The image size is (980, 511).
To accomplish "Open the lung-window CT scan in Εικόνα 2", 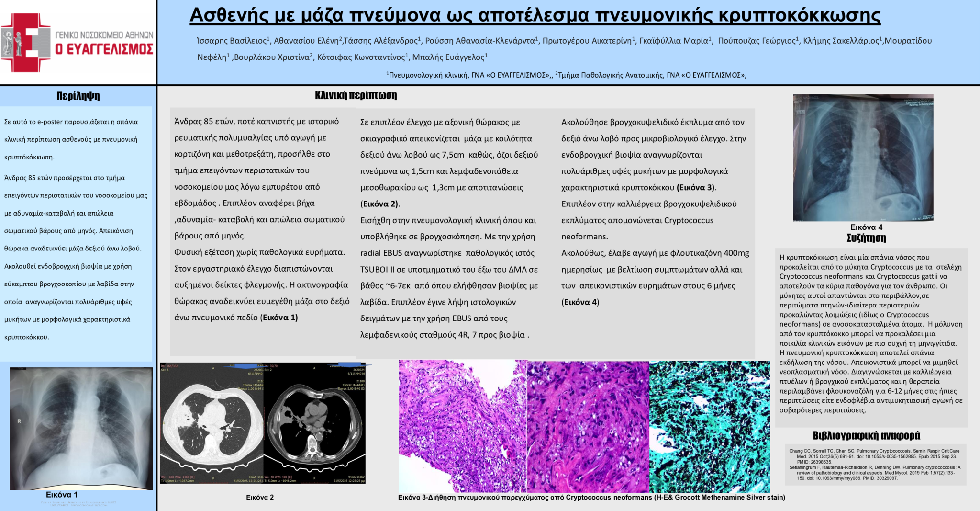I will pos(212,423).
